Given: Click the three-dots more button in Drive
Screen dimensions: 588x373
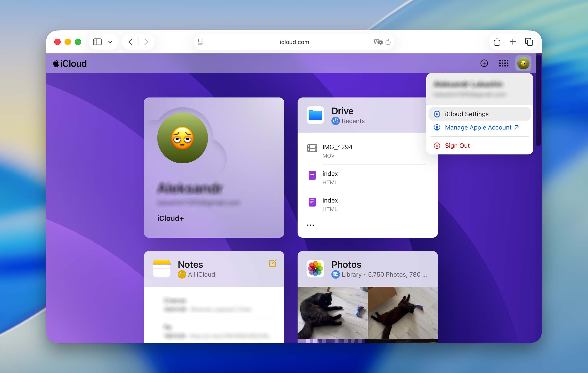Looking at the screenshot, I should 310,225.
